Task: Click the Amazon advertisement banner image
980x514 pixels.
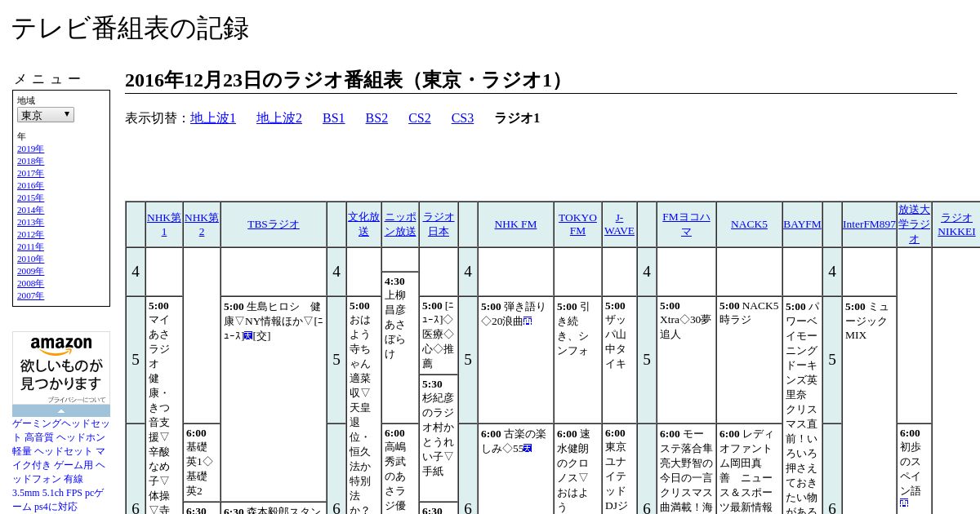Action: [x=61, y=369]
